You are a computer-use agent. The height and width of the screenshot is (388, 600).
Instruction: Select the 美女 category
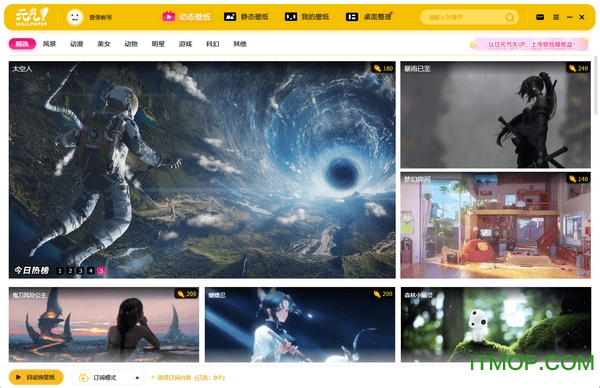pyautogui.click(x=104, y=44)
